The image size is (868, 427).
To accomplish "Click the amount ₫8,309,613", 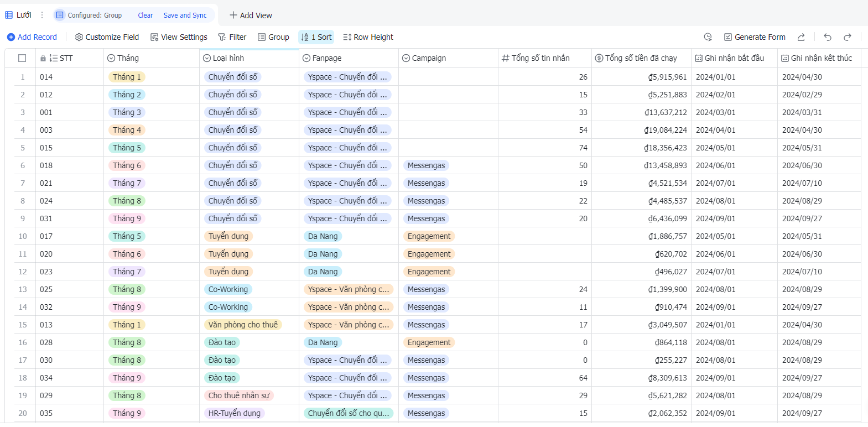I will (668, 378).
